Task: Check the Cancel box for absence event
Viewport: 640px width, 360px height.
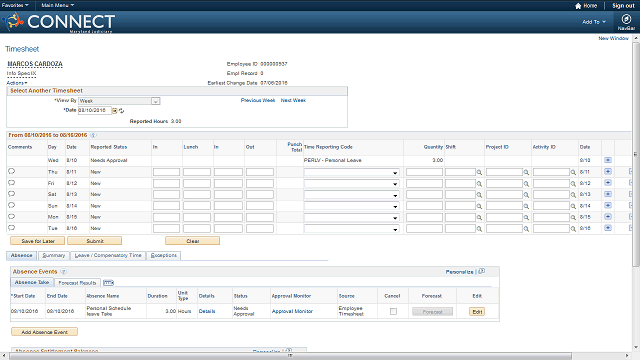Action: (x=393, y=311)
